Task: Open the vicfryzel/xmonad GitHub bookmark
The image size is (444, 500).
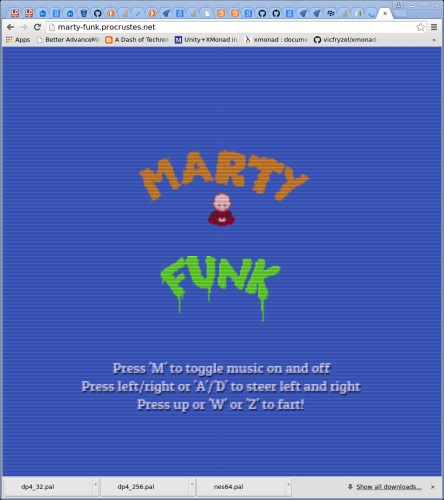Action: 345,40
